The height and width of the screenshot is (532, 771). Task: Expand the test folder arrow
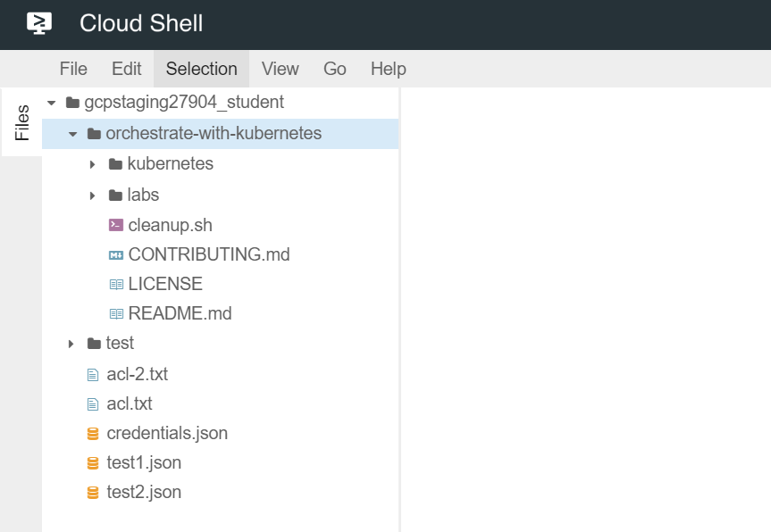coord(71,344)
